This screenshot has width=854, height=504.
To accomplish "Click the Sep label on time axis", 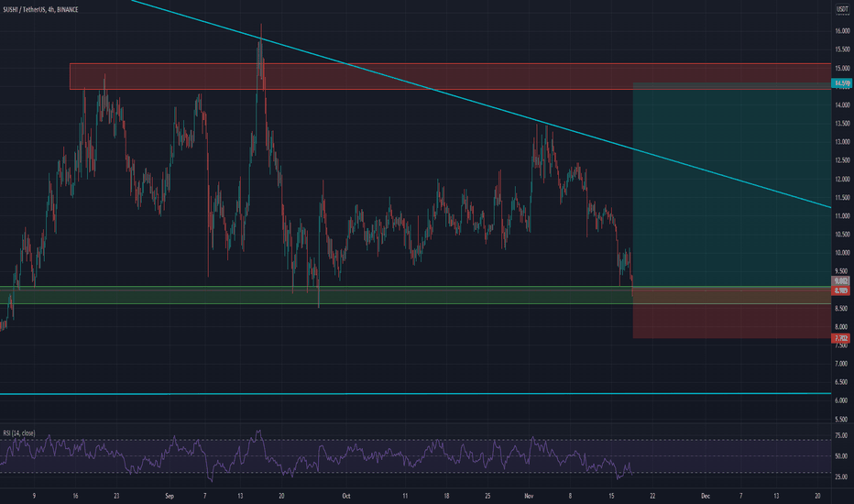I will tap(170, 496).
